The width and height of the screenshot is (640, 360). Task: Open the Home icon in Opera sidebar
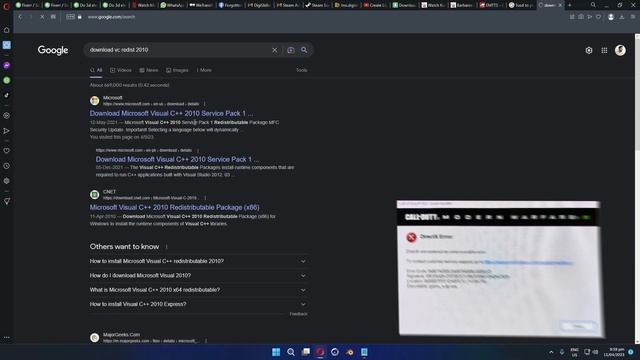point(7,30)
